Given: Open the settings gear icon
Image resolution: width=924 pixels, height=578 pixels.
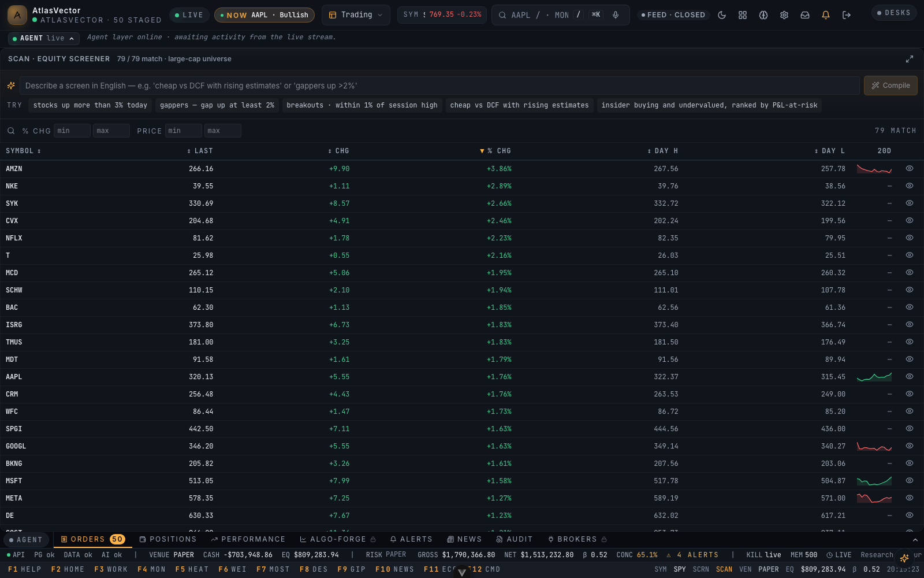Looking at the screenshot, I should tap(784, 15).
